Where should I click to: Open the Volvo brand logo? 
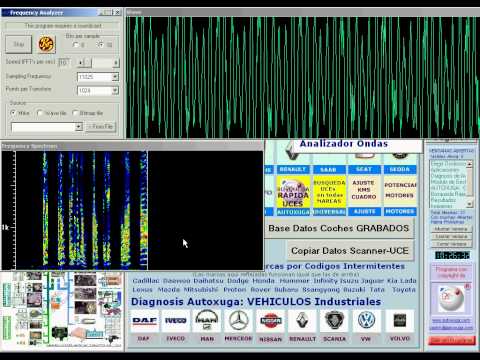(400, 321)
